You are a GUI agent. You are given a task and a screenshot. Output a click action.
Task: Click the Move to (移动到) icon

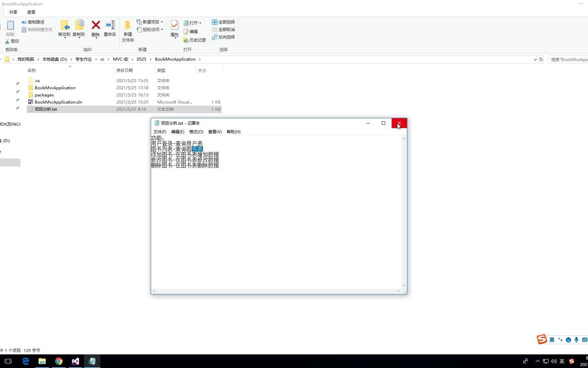(64, 28)
